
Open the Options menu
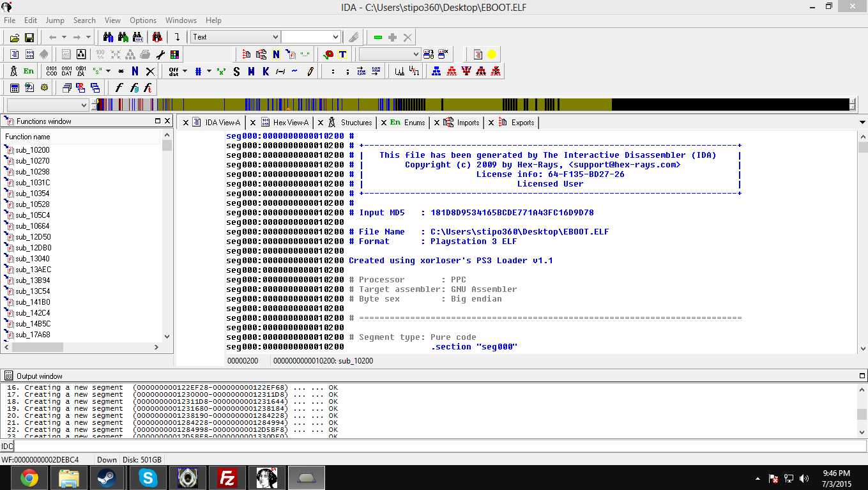(143, 20)
